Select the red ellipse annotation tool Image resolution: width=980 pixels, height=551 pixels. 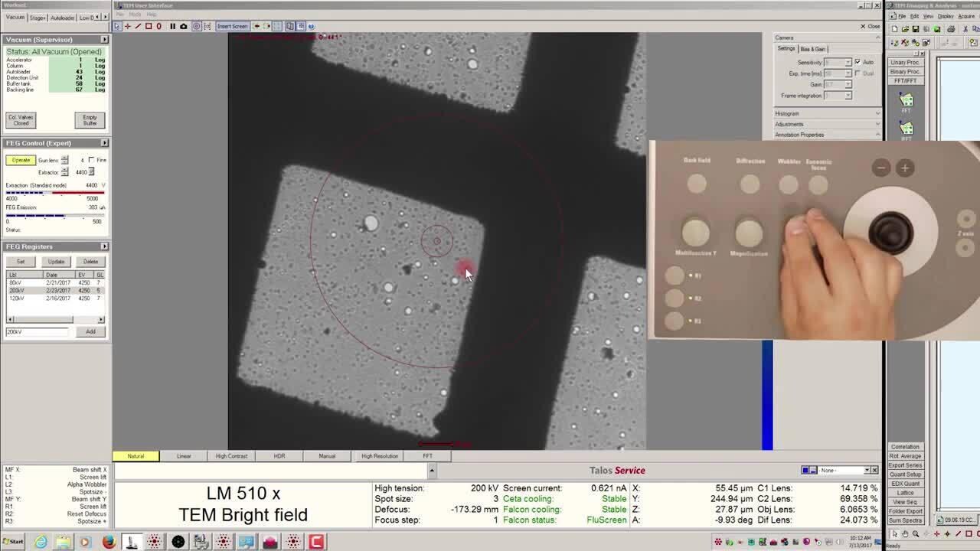click(x=158, y=26)
